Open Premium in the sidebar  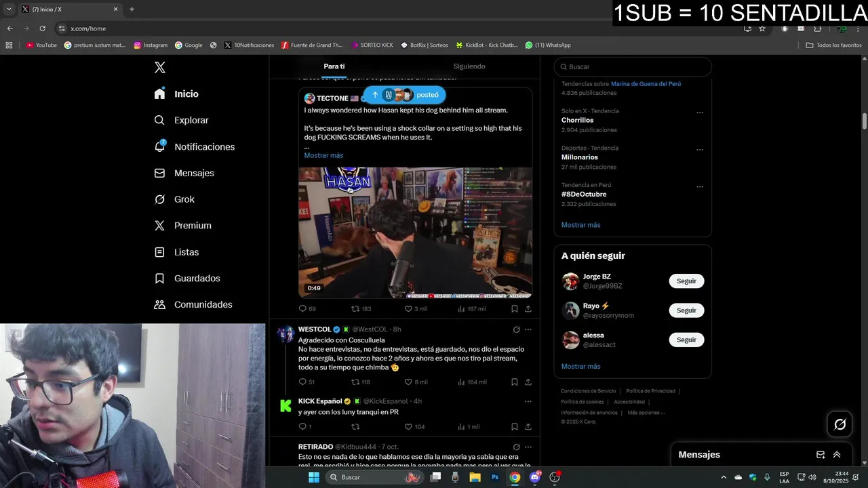pyautogui.click(x=182, y=225)
